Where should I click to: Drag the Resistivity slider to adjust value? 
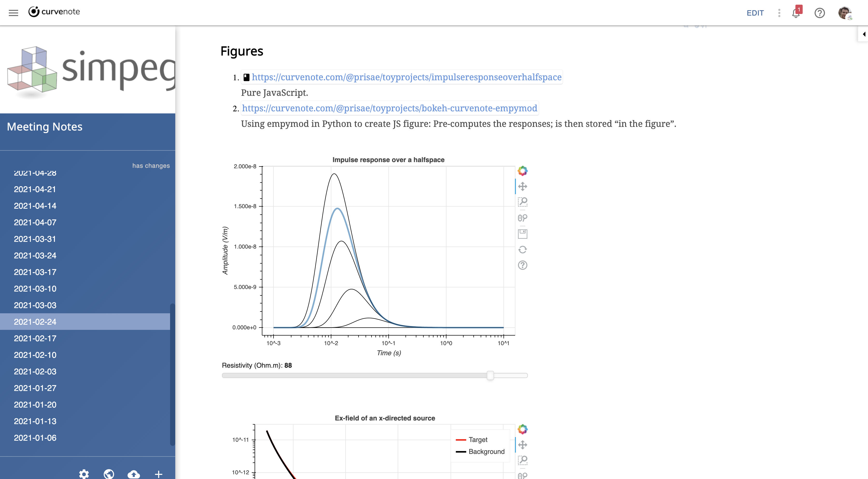pos(490,376)
